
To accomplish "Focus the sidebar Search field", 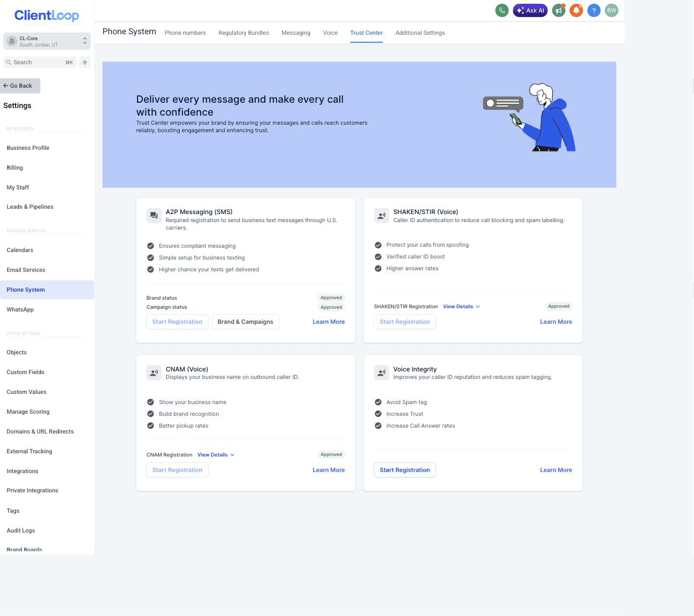I will tap(40, 63).
